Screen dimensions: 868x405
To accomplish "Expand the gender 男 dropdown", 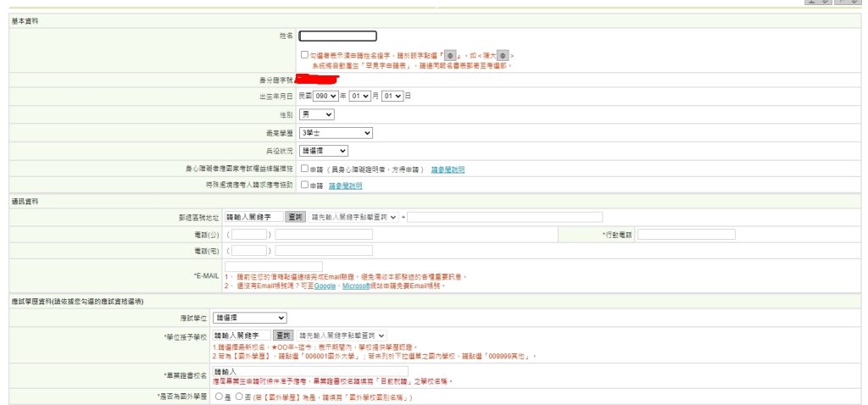I will pyautogui.click(x=316, y=114).
